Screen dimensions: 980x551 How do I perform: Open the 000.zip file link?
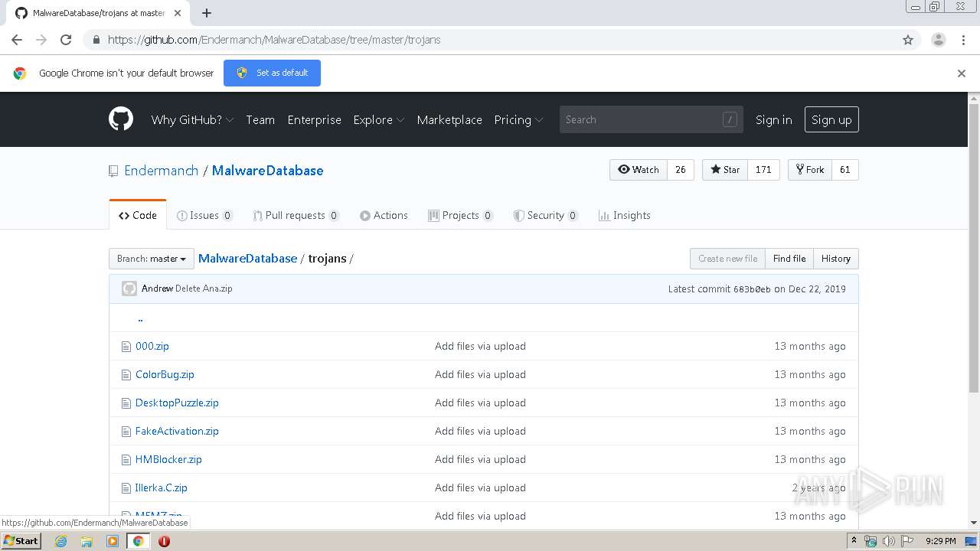(x=152, y=346)
